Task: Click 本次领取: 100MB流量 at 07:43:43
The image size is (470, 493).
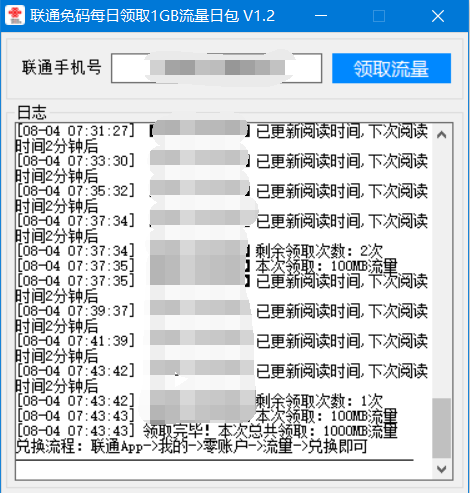Action: click(x=326, y=416)
